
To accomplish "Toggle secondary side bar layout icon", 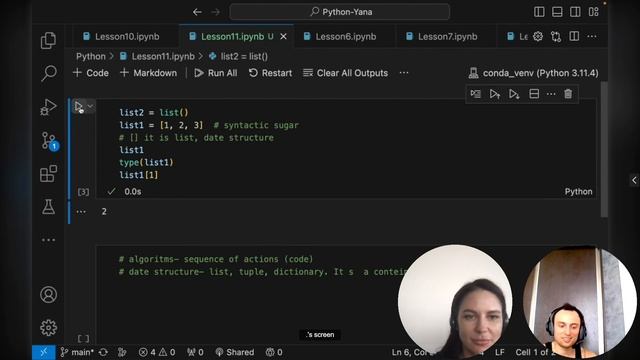I will click(x=575, y=12).
